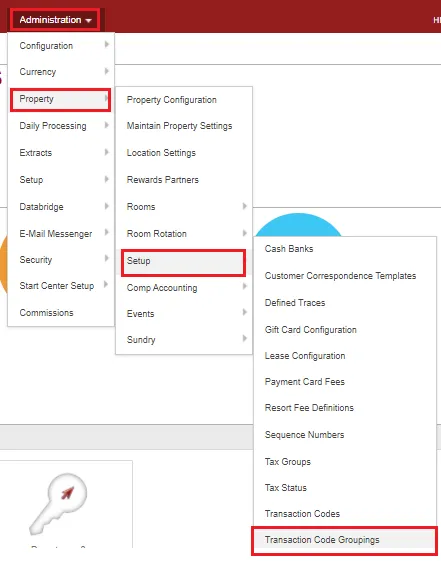Click the arrow beside Extracts
Screen dimensions: 441x561
click(107, 152)
